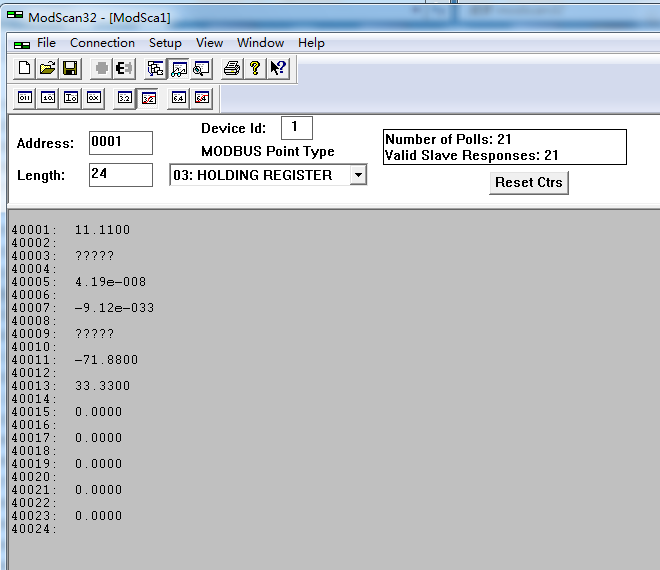Open the Connection menu

(102, 43)
